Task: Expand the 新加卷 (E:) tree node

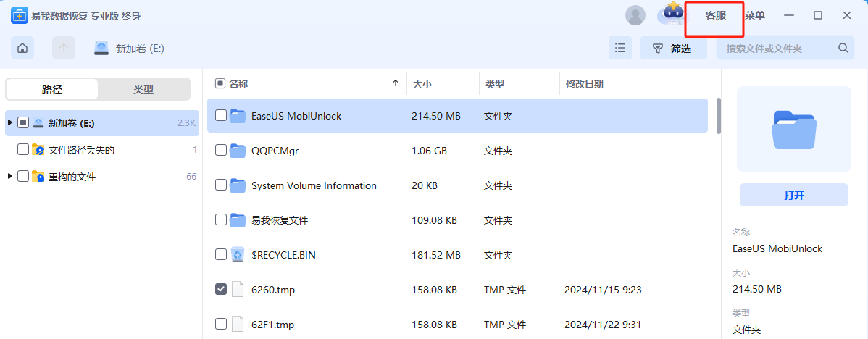Action: (10, 122)
